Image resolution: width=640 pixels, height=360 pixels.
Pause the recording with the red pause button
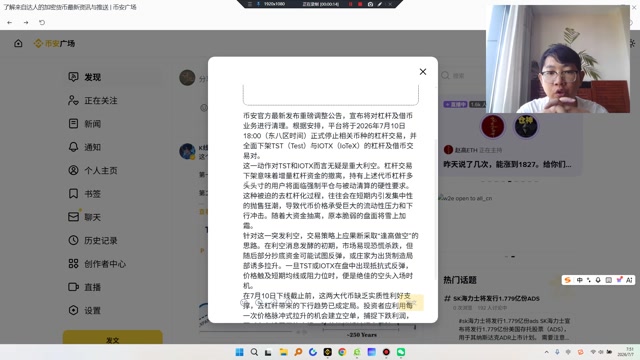[350, 4]
